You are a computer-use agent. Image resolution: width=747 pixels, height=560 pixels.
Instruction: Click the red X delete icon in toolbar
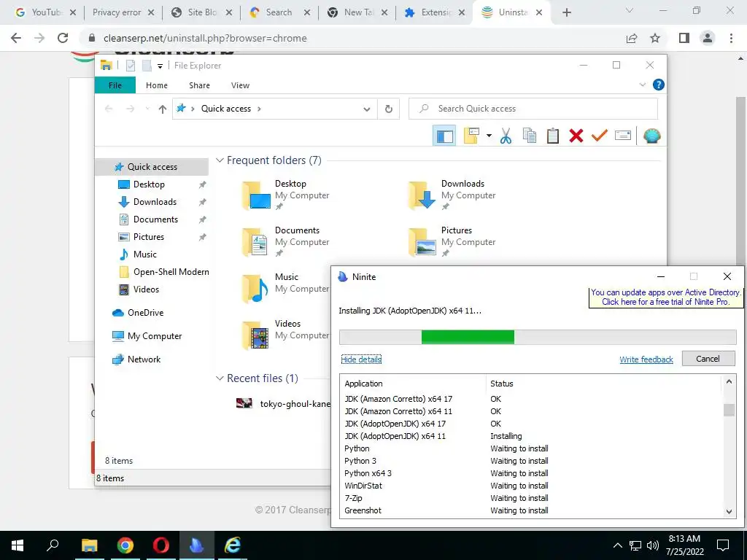pos(576,136)
